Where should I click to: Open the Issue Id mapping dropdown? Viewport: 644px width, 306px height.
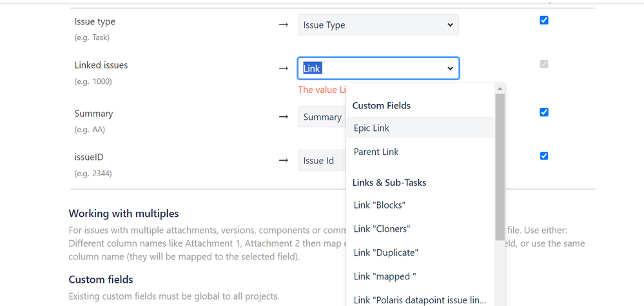coord(320,161)
